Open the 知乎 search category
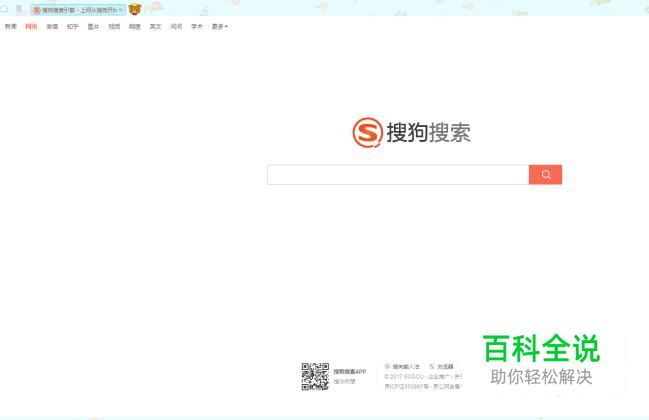The image size is (649, 420). [x=72, y=26]
